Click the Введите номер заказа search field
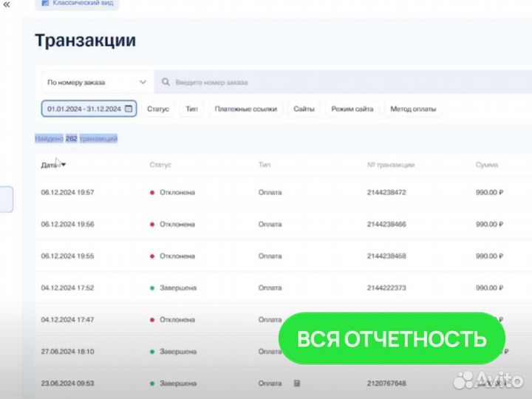Screen dimensions: 532x399 (x=343, y=82)
